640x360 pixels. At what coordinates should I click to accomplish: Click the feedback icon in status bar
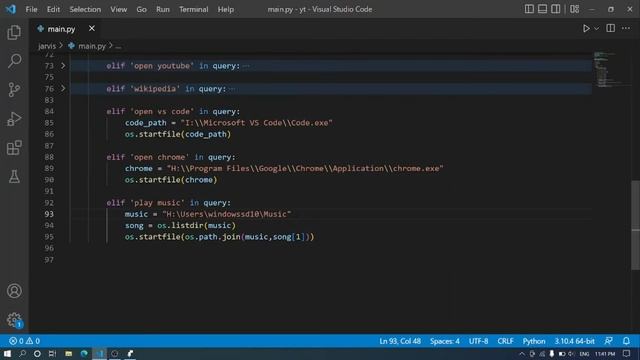[x=609, y=341]
